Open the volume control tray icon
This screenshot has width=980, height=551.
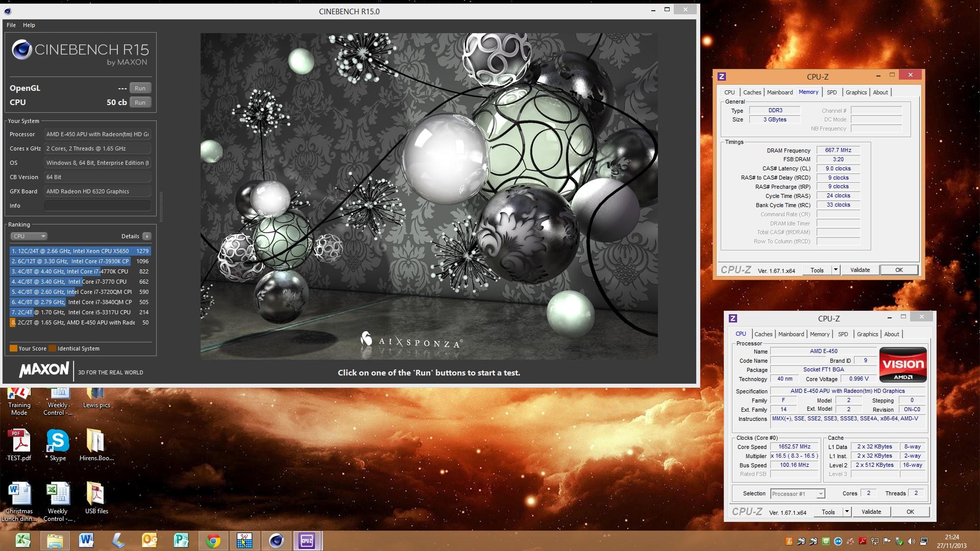tap(912, 541)
